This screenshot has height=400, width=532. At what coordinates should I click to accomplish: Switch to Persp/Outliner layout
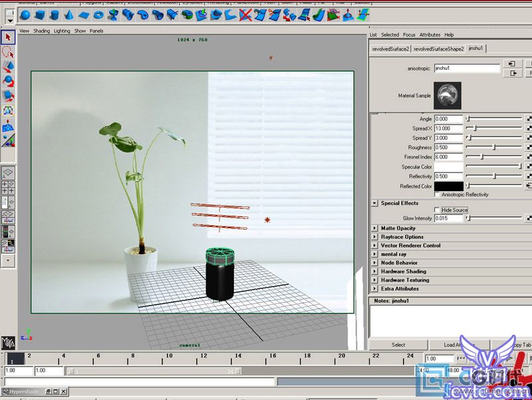(x=8, y=202)
